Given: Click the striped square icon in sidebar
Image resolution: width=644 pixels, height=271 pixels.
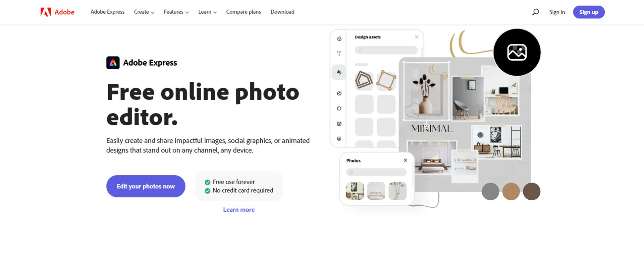Looking at the screenshot, I should [x=339, y=124].
